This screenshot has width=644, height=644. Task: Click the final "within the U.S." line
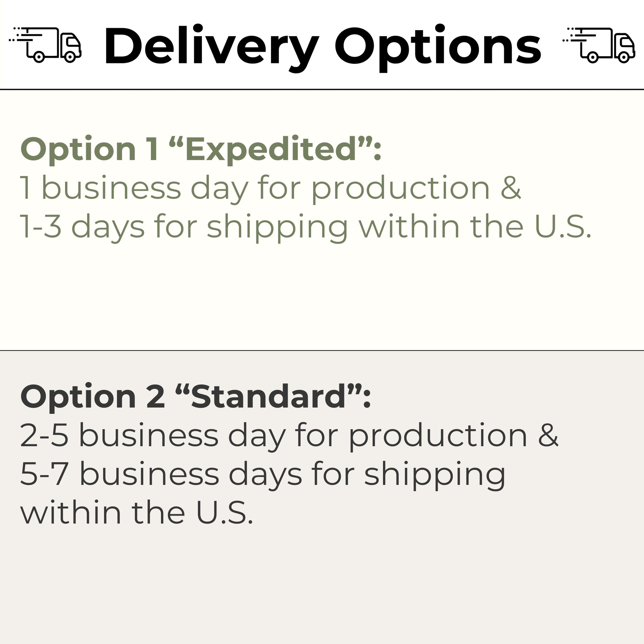[x=136, y=513]
